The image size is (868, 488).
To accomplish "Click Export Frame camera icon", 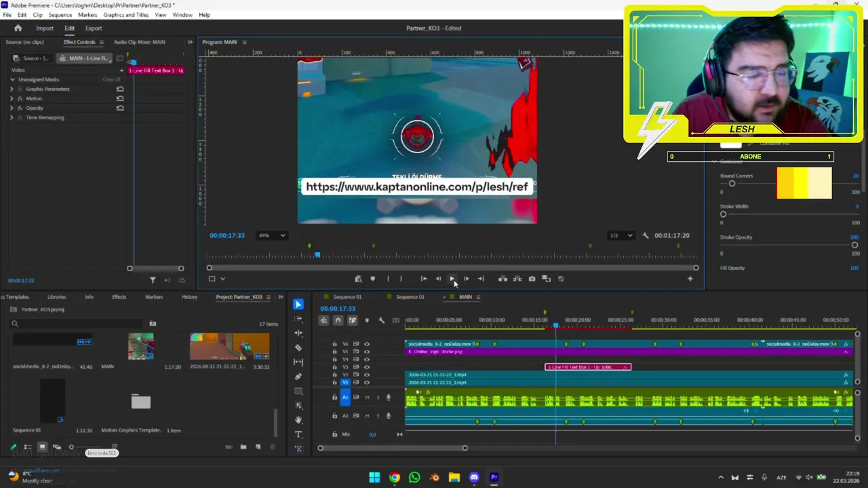I will pos(532,279).
